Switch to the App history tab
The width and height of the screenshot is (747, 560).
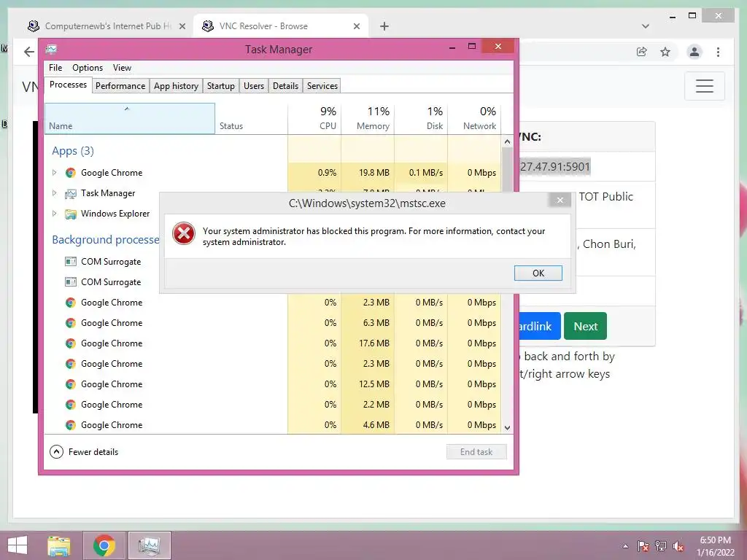[176, 86]
